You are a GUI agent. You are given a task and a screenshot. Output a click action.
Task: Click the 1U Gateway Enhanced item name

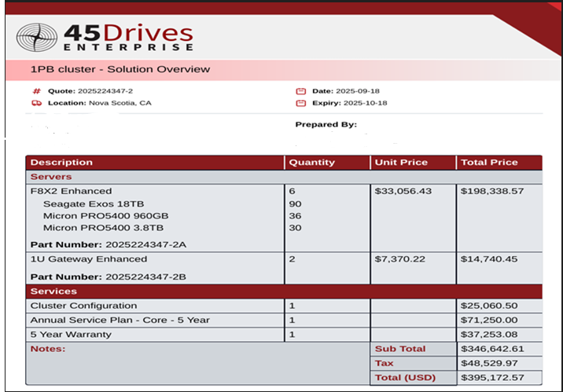(89, 259)
